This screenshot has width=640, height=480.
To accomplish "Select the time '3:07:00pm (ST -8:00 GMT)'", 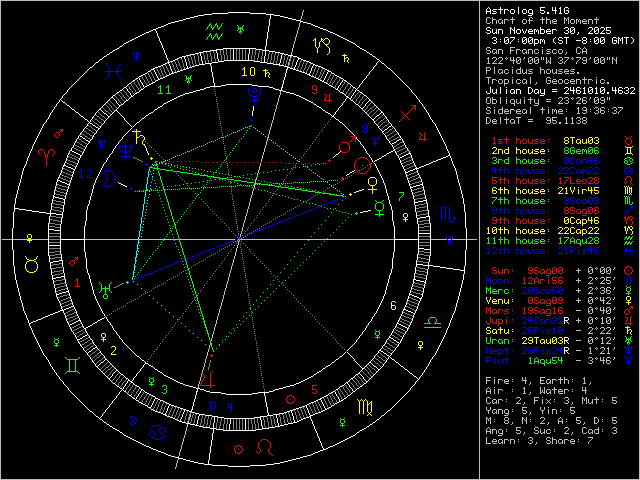I will pos(563,41).
